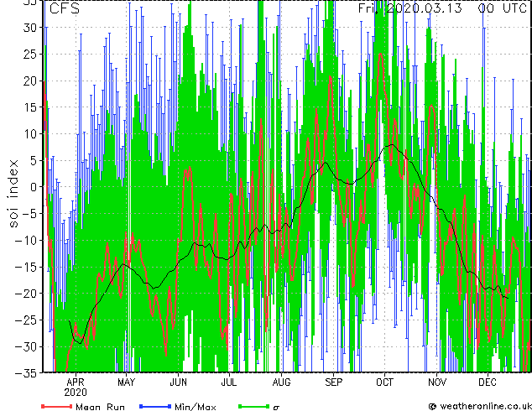Screen dimensions: 532x411
Task: Click the sigma symbol legend label
Action: [x=276, y=408]
